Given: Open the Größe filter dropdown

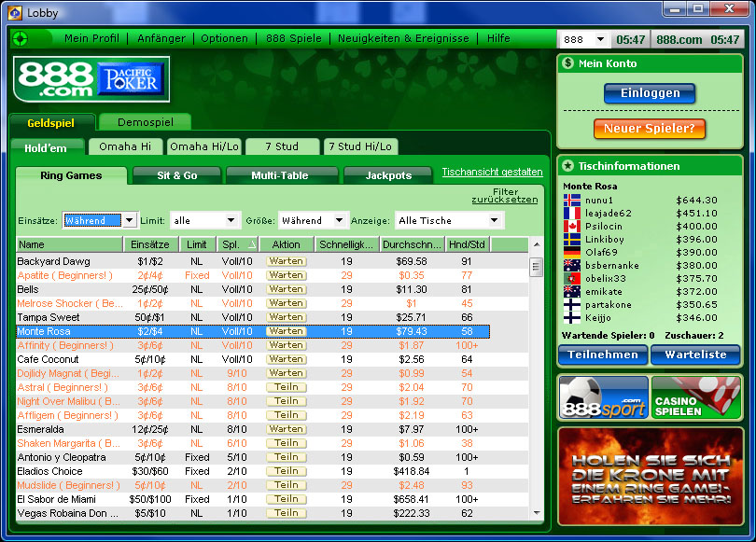Looking at the screenshot, I should (340, 221).
